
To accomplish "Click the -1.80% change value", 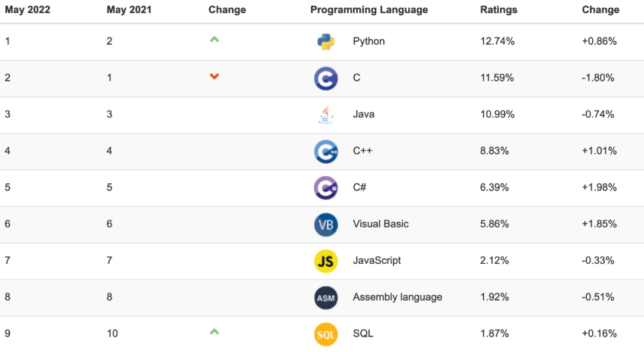I will coord(598,77).
